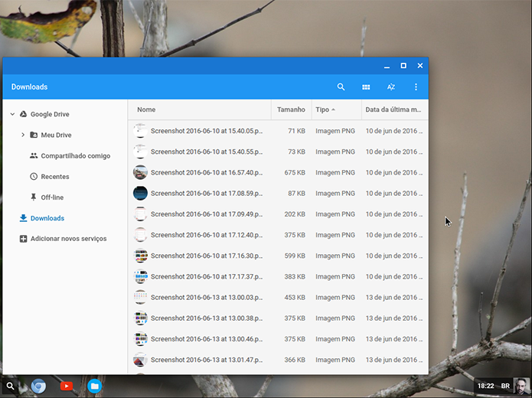This screenshot has width=532, height=398.
Task: Open the system tray clock 18:22
Action: pos(485,386)
